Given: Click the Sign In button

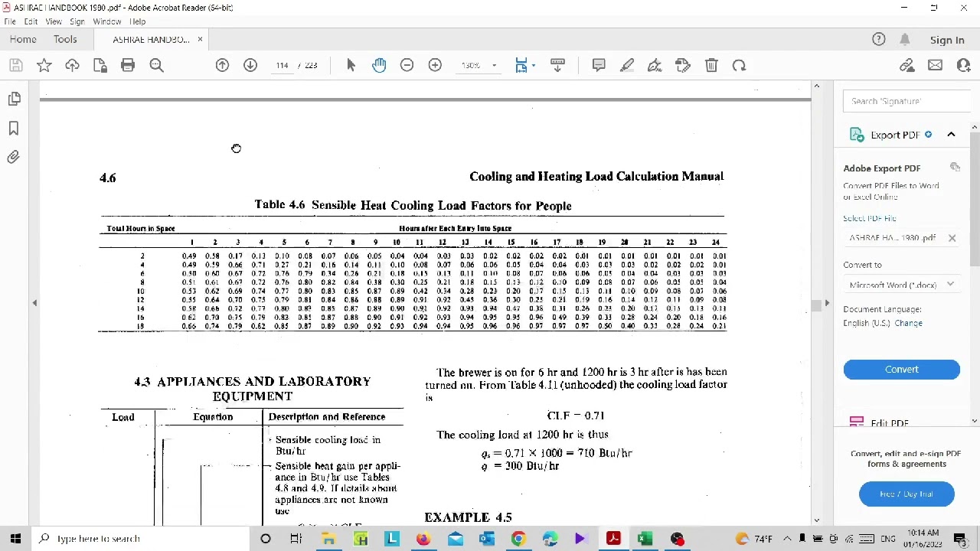Looking at the screenshot, I should coord(947,41).
